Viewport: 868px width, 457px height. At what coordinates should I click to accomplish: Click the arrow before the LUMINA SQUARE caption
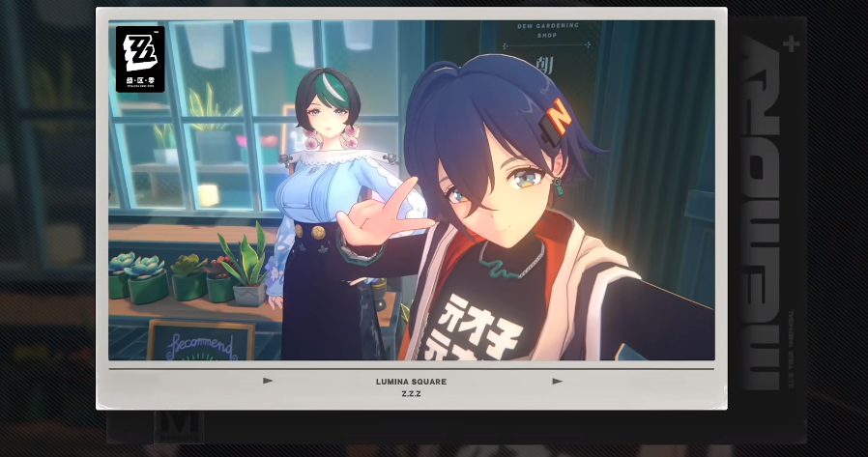[x=268, y=381]
